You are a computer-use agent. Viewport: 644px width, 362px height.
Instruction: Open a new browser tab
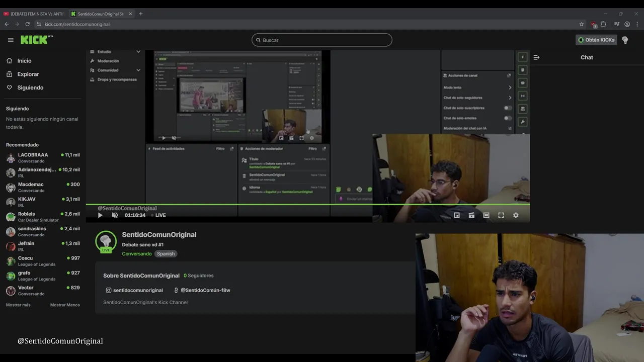pyautogui.click(x=141, y=14)
